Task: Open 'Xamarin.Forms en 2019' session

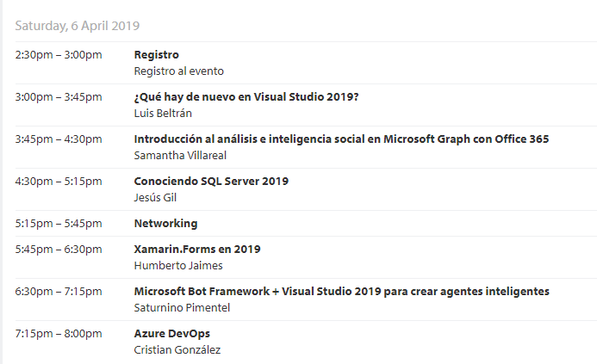Action: [197, 250]
